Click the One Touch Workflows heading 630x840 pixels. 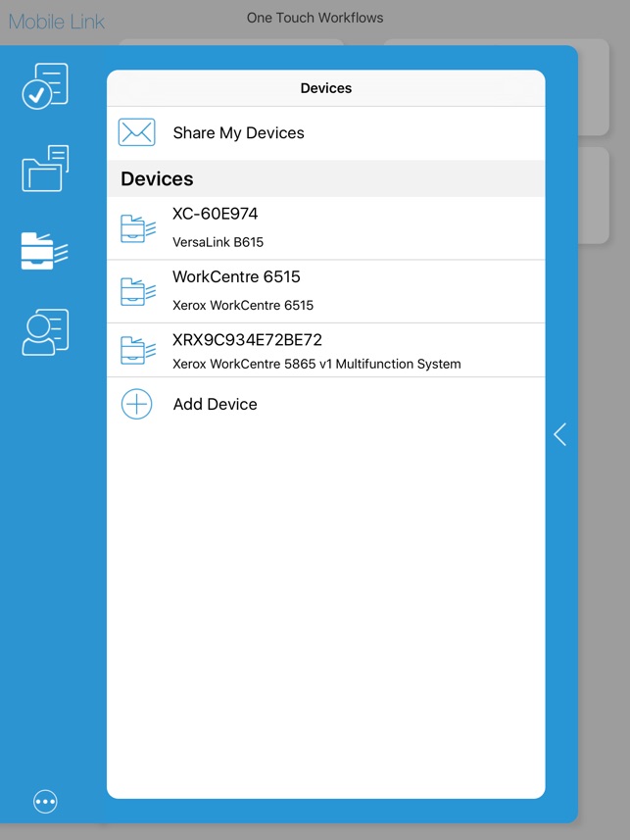click(315, 18)
